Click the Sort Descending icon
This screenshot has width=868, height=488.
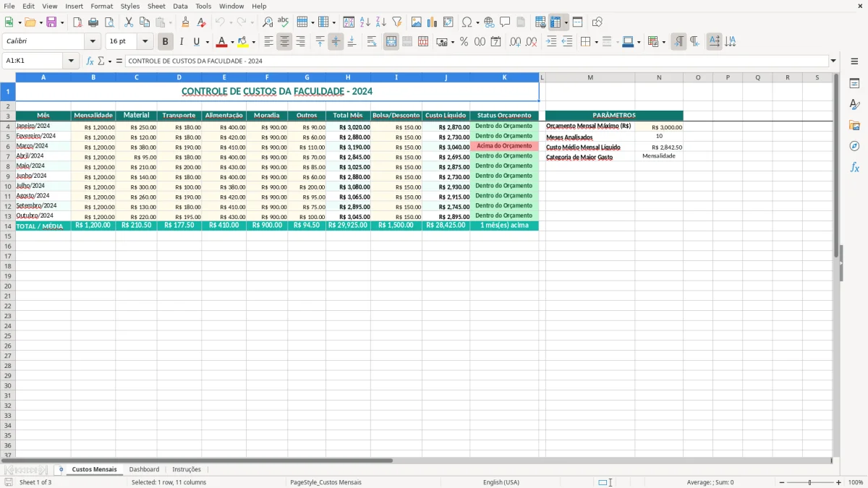[x=381, y=22]
